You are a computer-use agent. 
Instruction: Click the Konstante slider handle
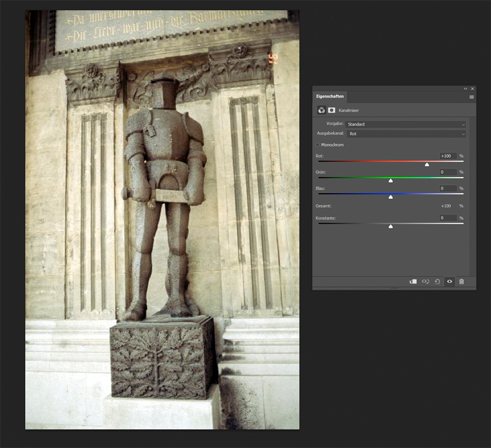click(391, 227)
